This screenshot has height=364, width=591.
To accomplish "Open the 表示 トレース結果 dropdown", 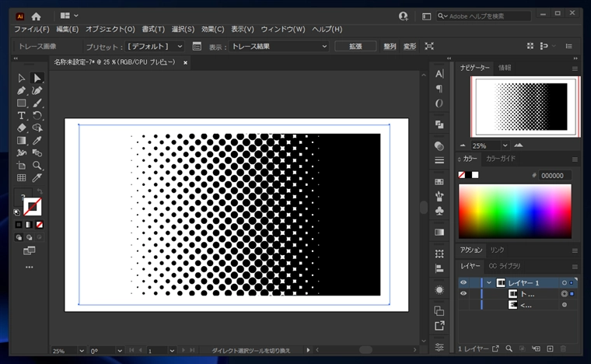I will point(279,47).
